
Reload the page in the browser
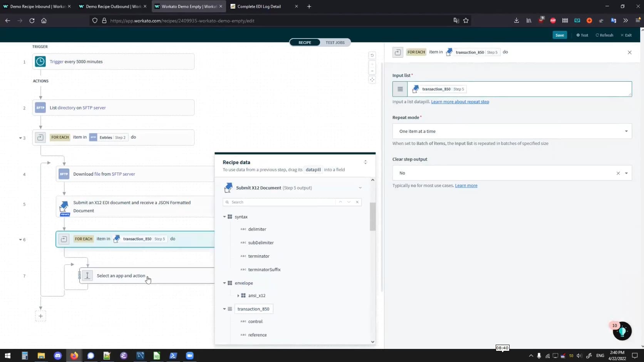[x=32, y=21]
